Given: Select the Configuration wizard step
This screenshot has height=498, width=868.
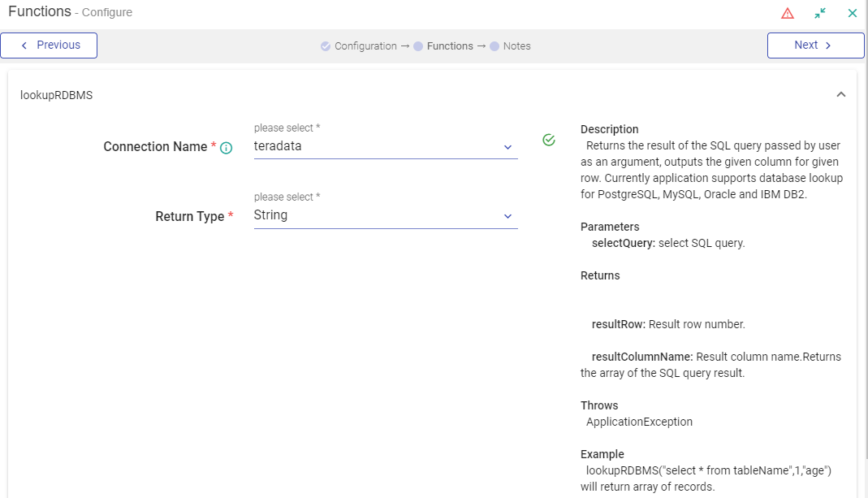Looking at the screenshot, I should (359, 46).
